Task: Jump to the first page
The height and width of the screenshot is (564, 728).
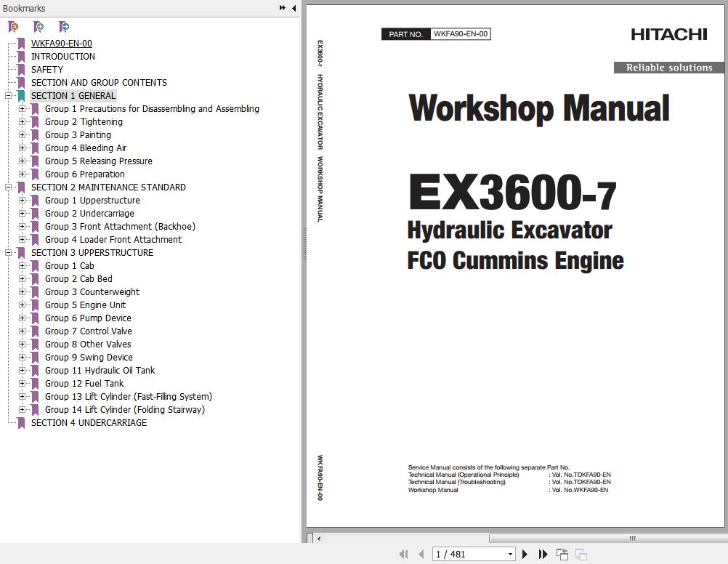Action: (403, 555)
